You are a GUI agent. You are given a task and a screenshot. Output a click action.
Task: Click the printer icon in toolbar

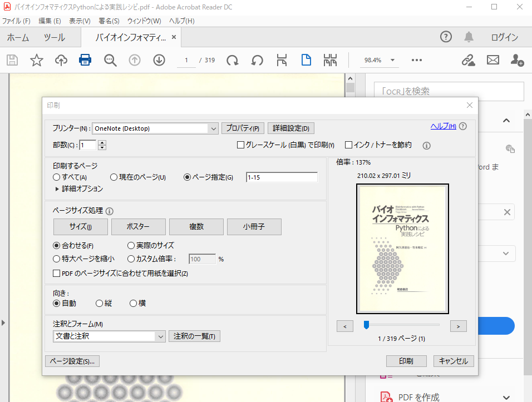[85, 60]
